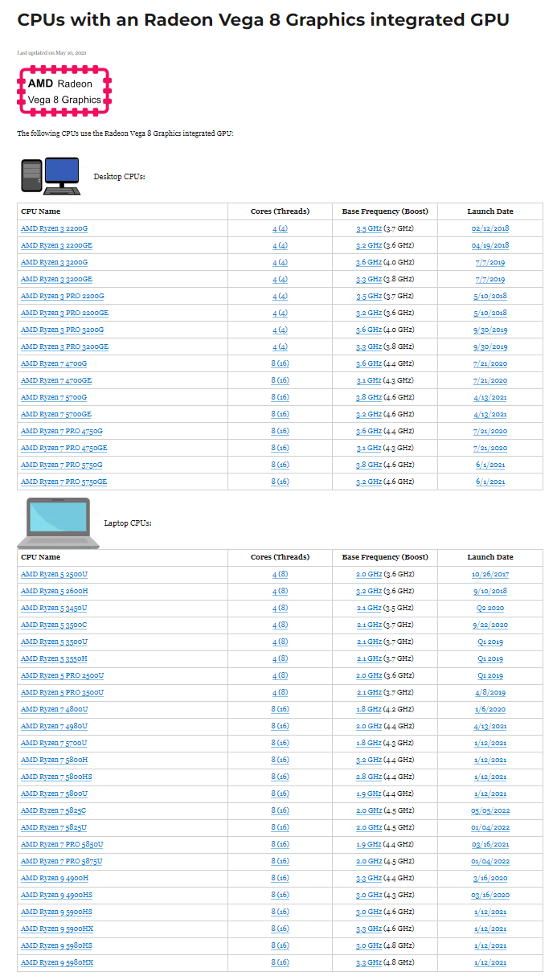Open the AMD Ryzen 9 4900H link
Viewport: 553px width, 980px height.
coord(54,879)
